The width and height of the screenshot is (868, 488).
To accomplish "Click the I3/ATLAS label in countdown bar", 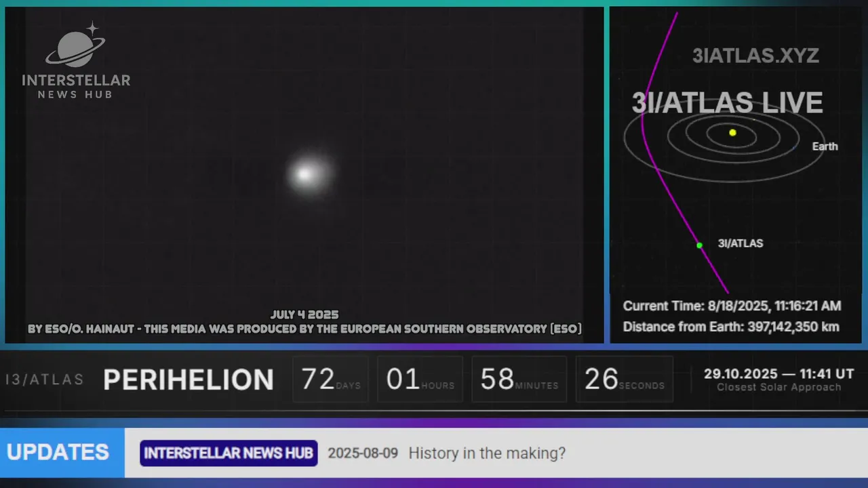I will click(45, 380).
